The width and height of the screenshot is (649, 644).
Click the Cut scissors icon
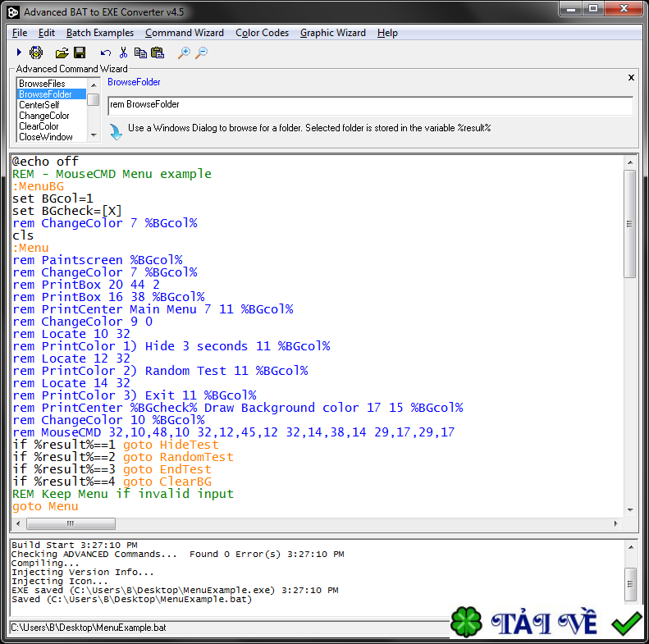(123, 53)
